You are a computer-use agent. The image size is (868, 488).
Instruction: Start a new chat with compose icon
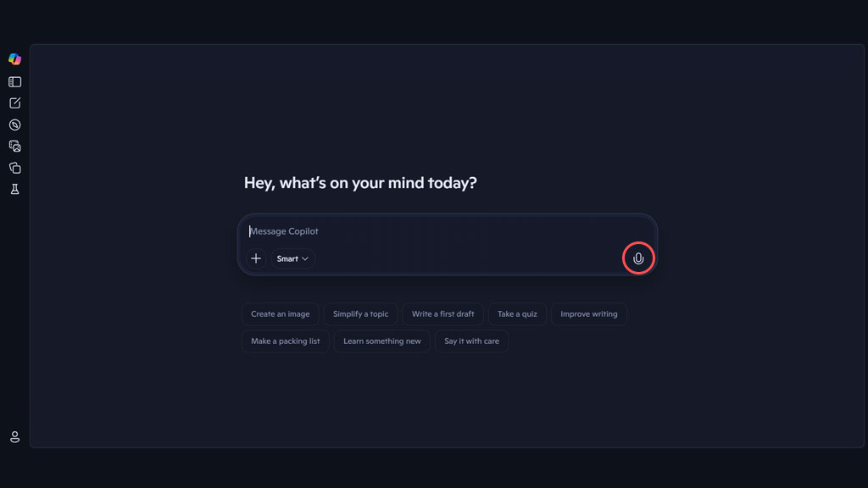[15, 103]
